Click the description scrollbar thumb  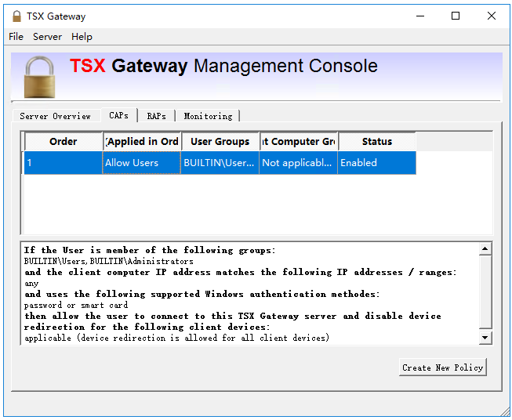coord(485,292)
